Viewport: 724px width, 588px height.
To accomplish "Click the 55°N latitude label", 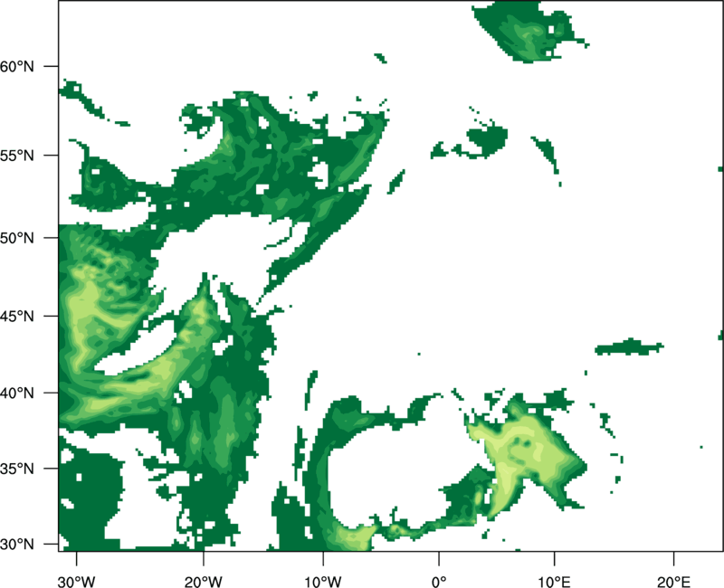I will (17, 156).
